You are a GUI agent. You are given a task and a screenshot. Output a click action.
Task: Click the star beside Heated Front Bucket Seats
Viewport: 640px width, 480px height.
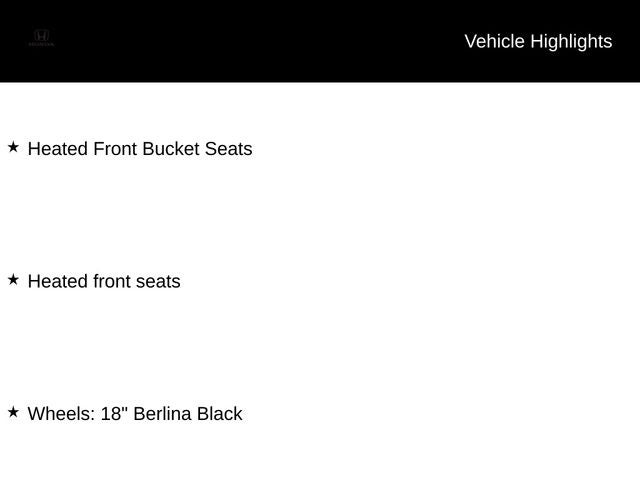[13, 147]
